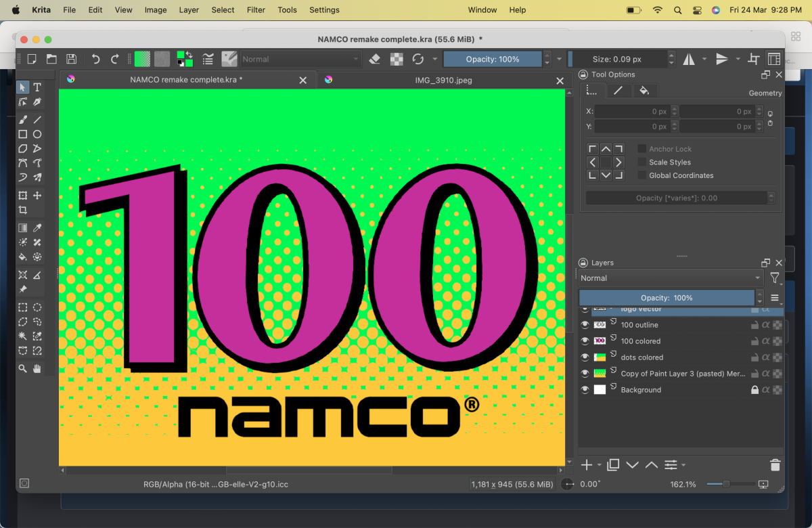Open the toolbar blending mode Normal dropdown
Image resolution: width=812 pixels, height=528 pixels.
(x=301, y=59)
